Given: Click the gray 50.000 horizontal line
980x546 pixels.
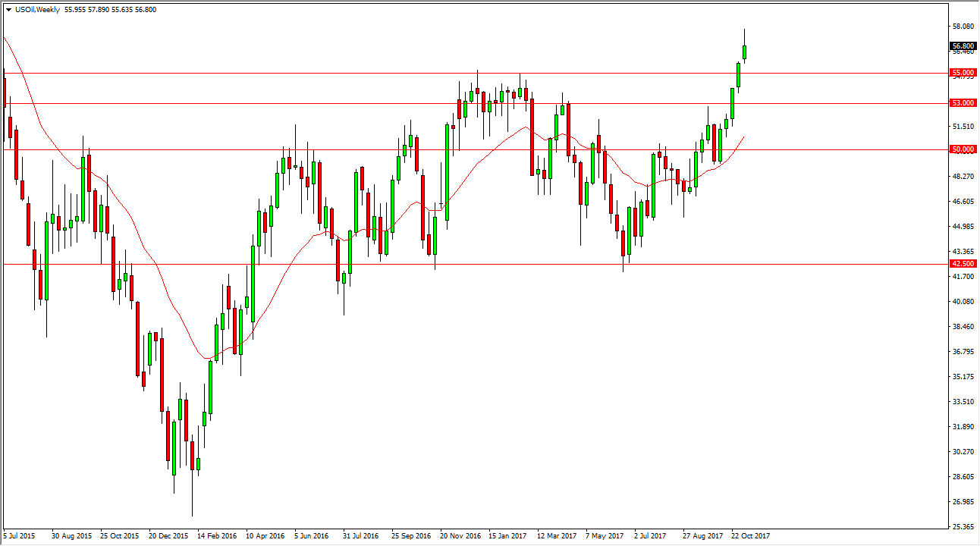Looking at the screenshot, I should pos(455,149).
